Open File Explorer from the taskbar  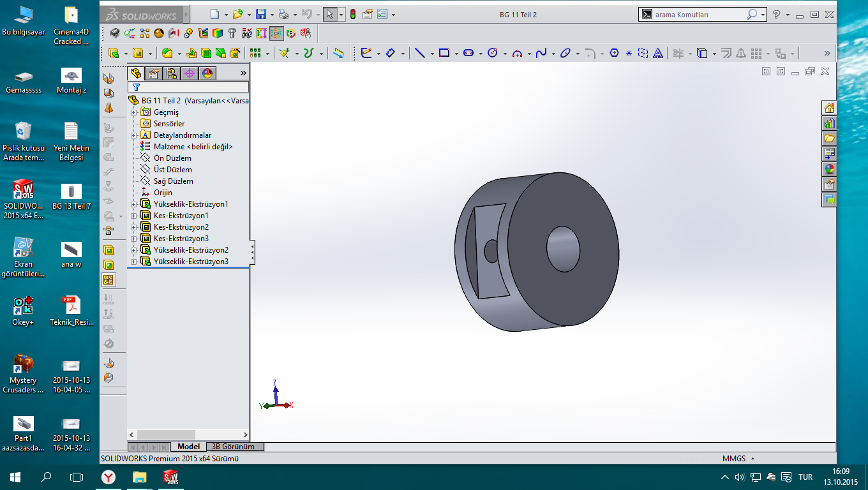(139, 477)
